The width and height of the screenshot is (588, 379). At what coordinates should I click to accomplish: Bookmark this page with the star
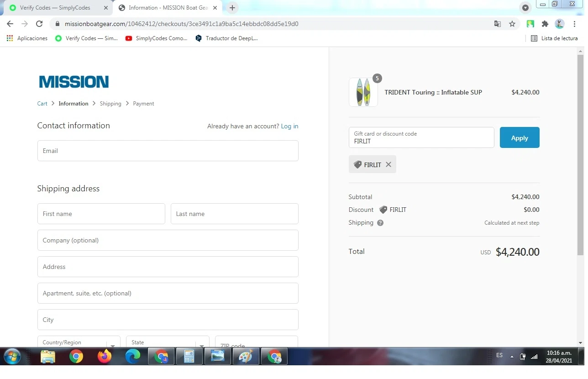point(512,24)
